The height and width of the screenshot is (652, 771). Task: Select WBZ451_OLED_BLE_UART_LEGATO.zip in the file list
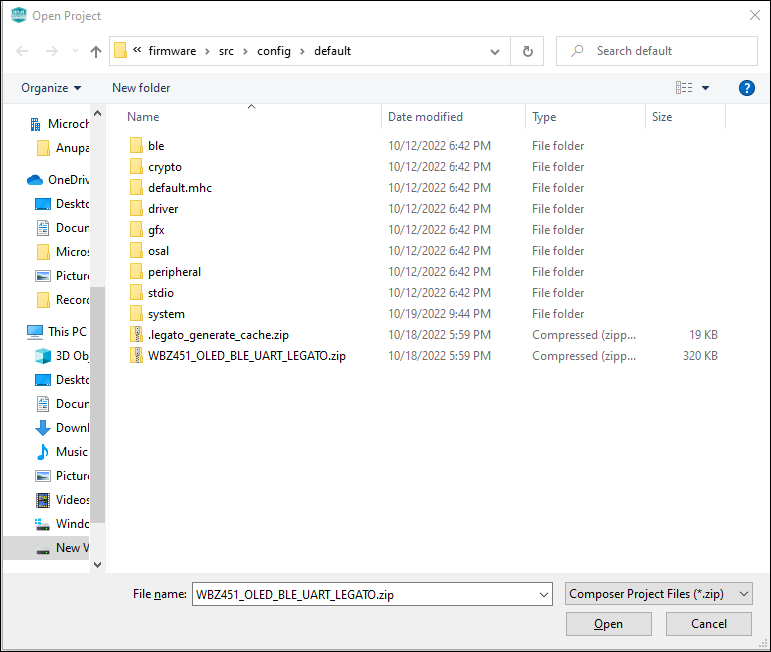(x=247, y=356)
